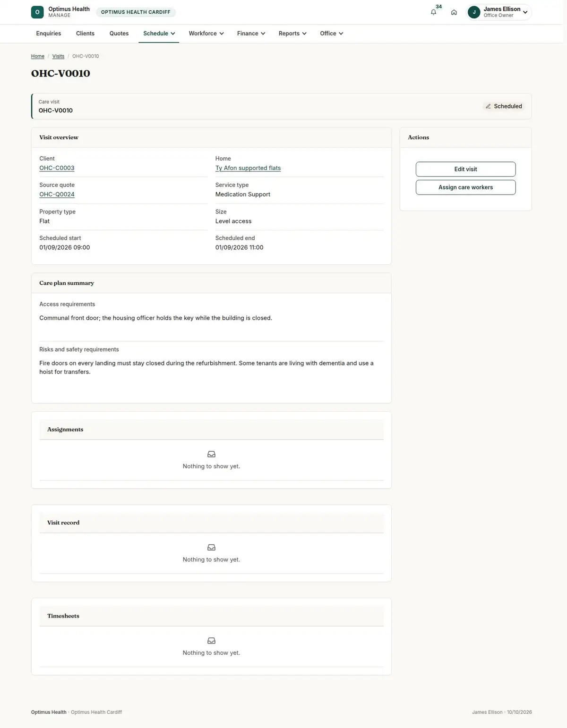Open Ty Afon supported flats link
This screenshot has width=567, height=728.
click(x=248, y=168)
